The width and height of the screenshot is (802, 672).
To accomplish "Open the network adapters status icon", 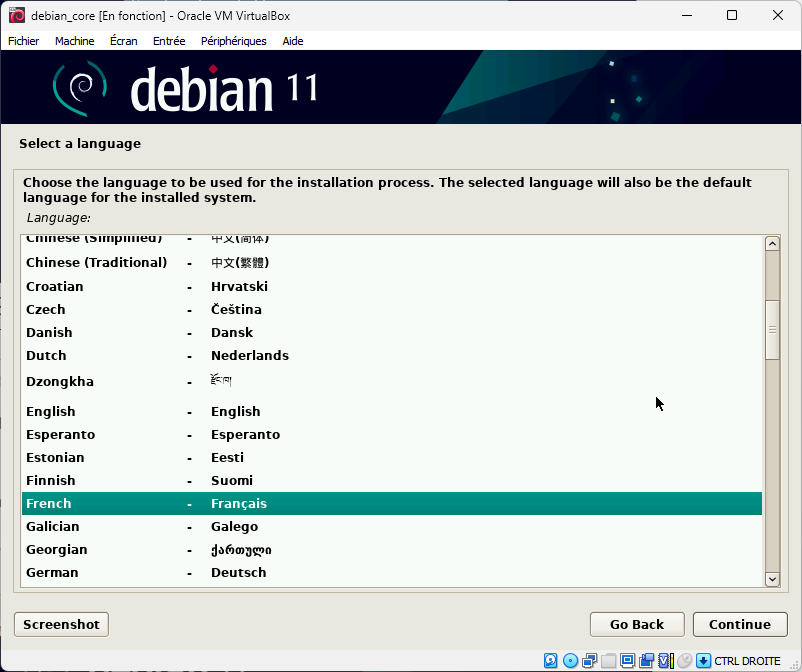I will pos(589,660).
